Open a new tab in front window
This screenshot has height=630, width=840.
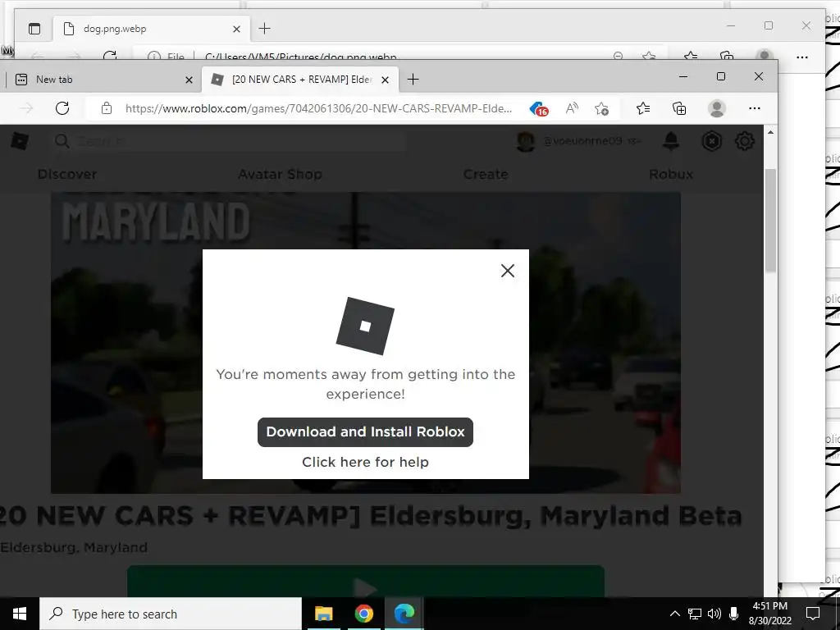[x=413, y=80]
